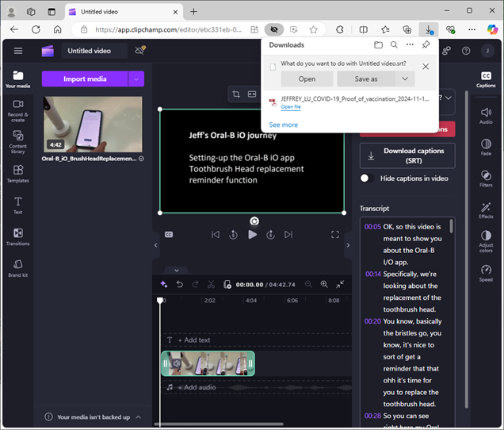
Task: Dismiss the Untitled video.srt download prompt
Action: click(x=426, y=67)
